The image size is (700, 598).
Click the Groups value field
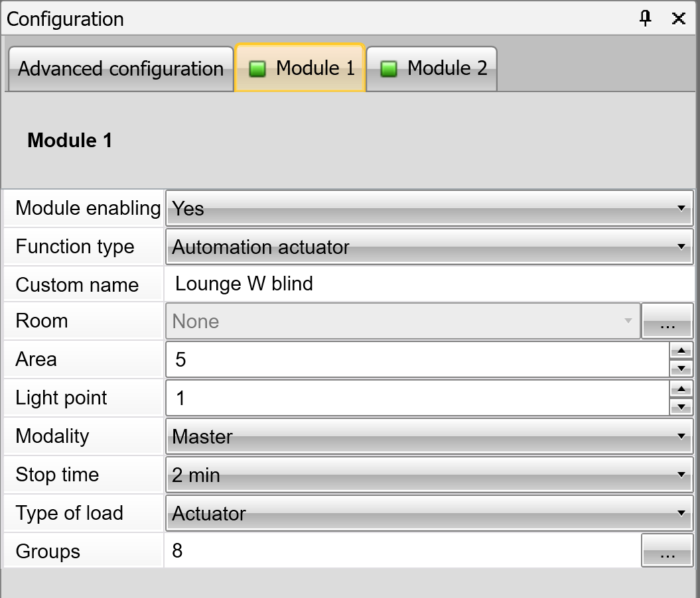pyautogui.click(x=402, y=552)
